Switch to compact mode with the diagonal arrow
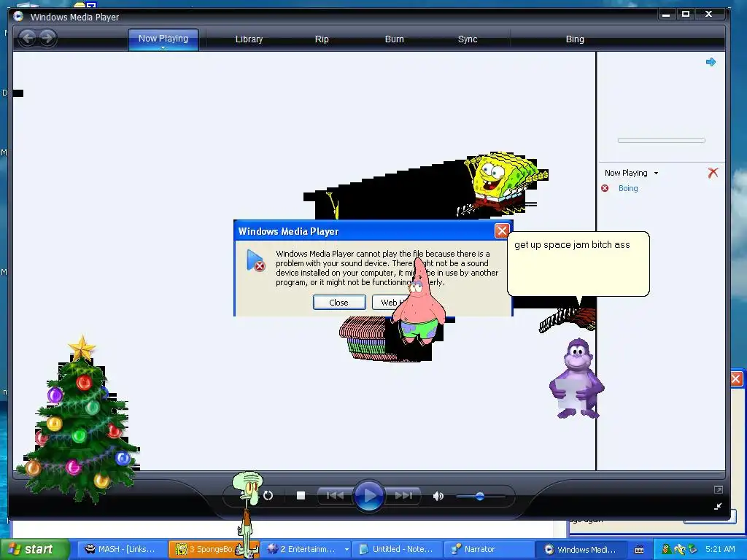 coord(718,506)
